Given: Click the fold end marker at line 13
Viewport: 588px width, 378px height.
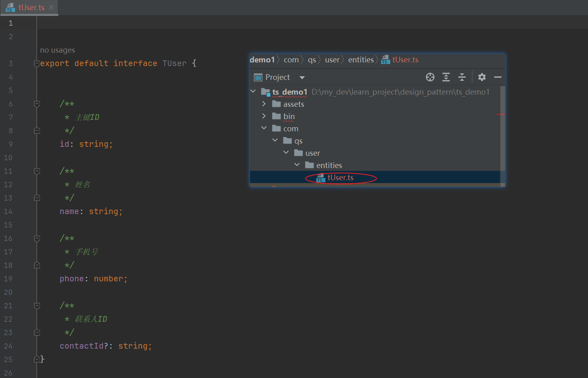Looking at the screenshot, I should point(37,198).
